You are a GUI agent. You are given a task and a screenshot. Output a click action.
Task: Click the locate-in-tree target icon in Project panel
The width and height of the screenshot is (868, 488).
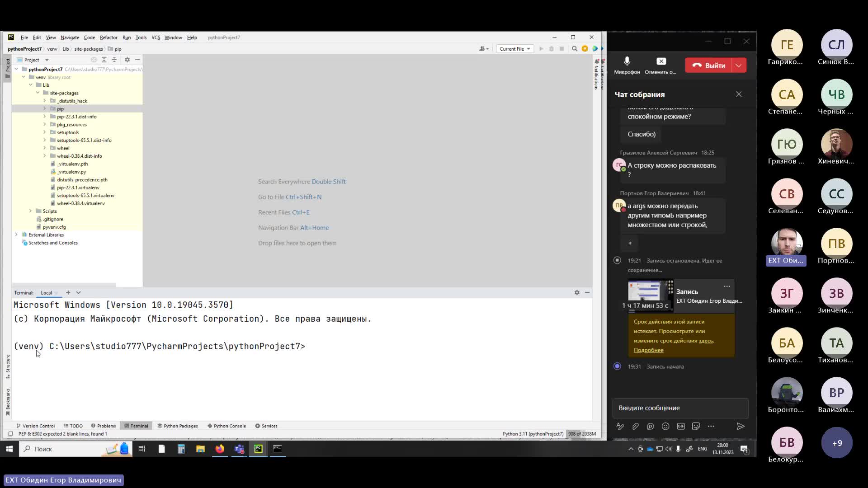(94, 60)
